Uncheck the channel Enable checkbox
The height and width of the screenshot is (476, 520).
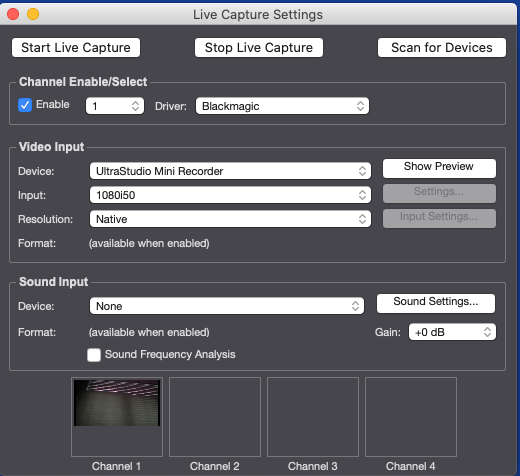tap(25, 105)
